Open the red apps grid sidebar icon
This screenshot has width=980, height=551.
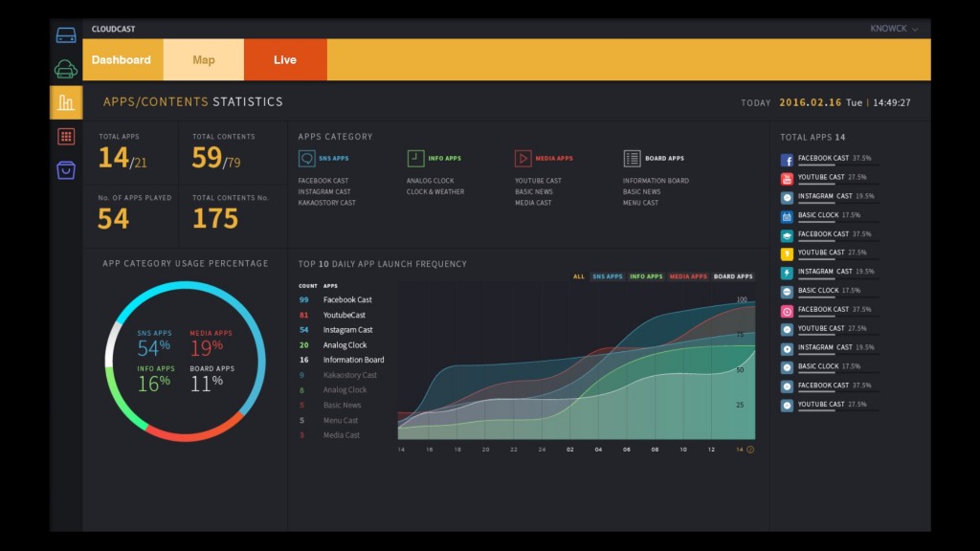click(x=66, y=137)
